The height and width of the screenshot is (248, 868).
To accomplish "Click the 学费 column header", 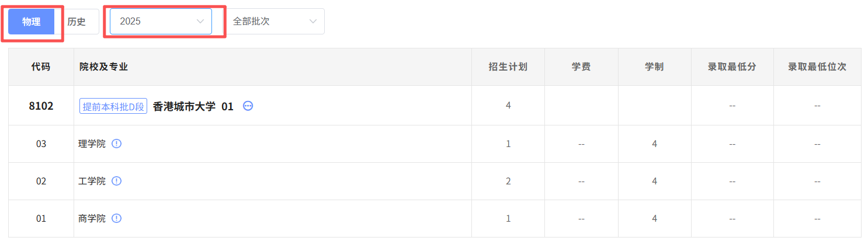I will click(x=581, y=67).
